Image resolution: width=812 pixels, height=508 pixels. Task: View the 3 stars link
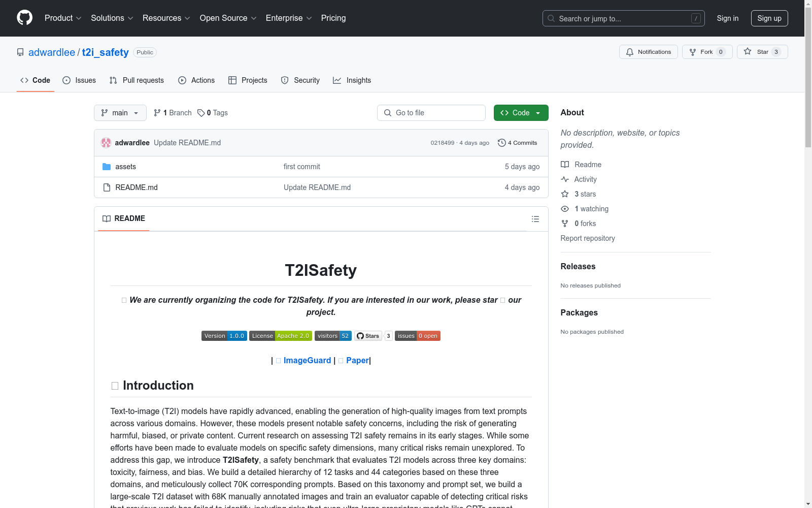click(x=579, y=194)
